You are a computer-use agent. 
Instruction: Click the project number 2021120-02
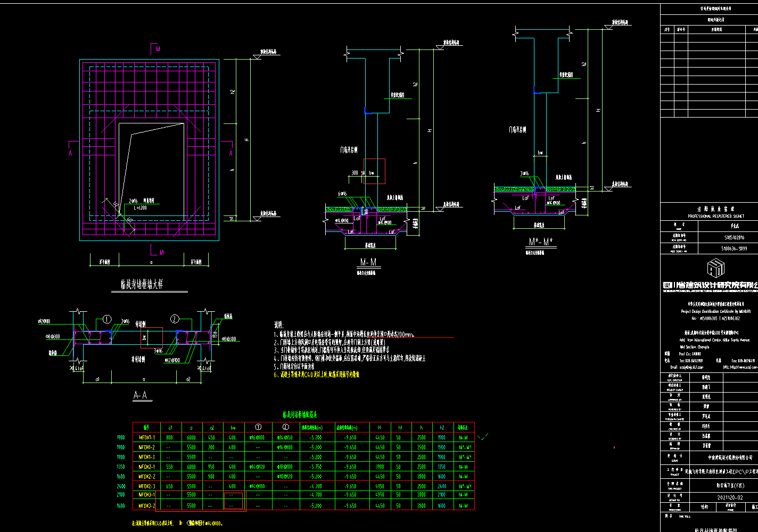coord(729,498)
